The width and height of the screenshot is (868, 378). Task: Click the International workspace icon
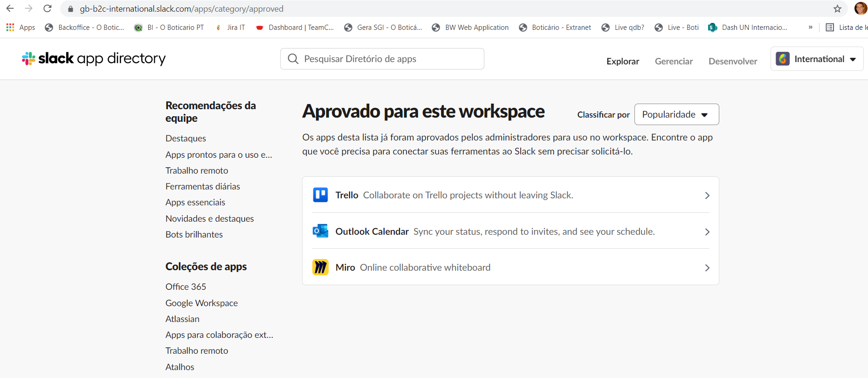point(783,59)
